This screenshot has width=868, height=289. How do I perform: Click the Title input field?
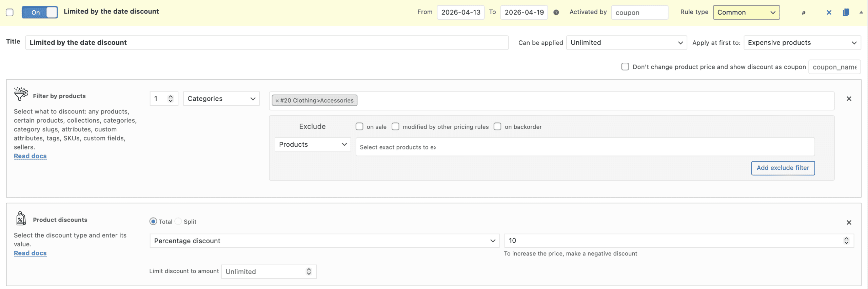click(x=267, y=43)
